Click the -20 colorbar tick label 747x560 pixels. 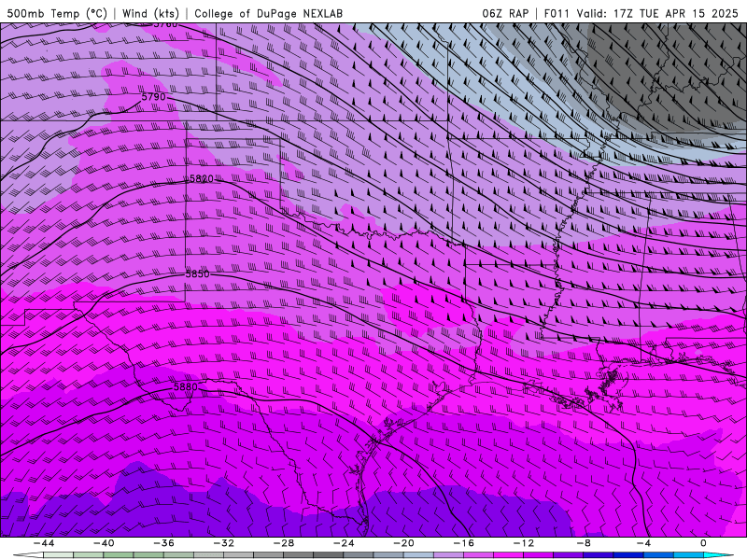click(403, 543)
